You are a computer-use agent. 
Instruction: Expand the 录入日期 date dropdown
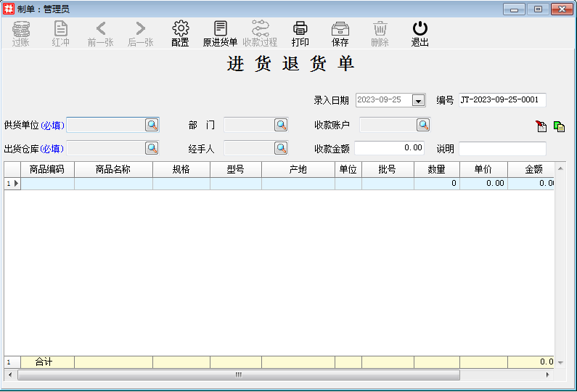(418, 100)
